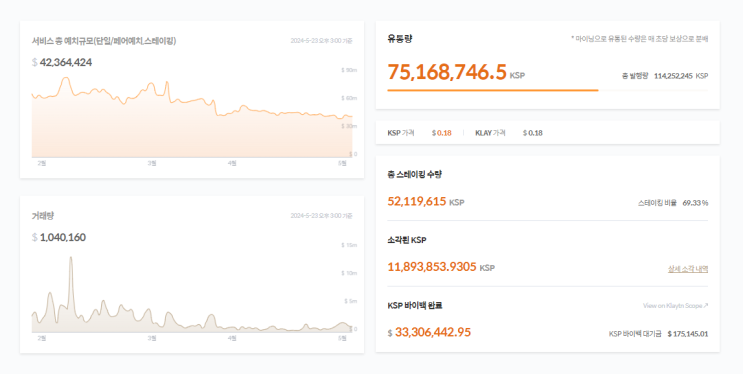Click the $ 5m axis label on volume chart
This screenshot has height=374, width=743.
point(350,301)
